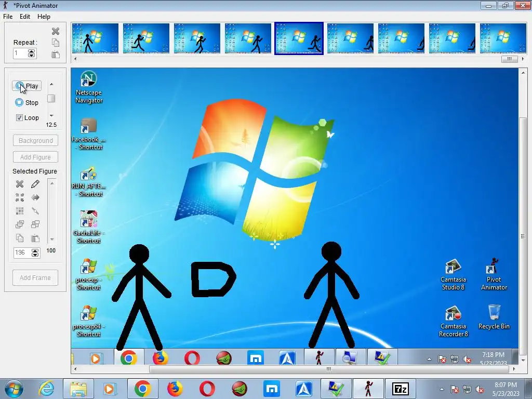The width and height of the screenshot is (532, 399).
Task: Click the Paste Frame icon below Copy Frame
Action: [56, 54]
